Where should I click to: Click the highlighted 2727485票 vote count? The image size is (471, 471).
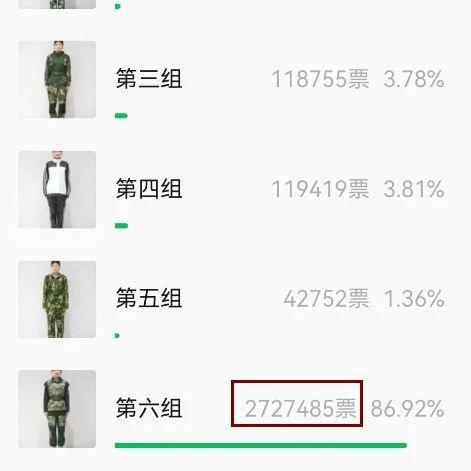pyautogui.click(x=301, y=408)
